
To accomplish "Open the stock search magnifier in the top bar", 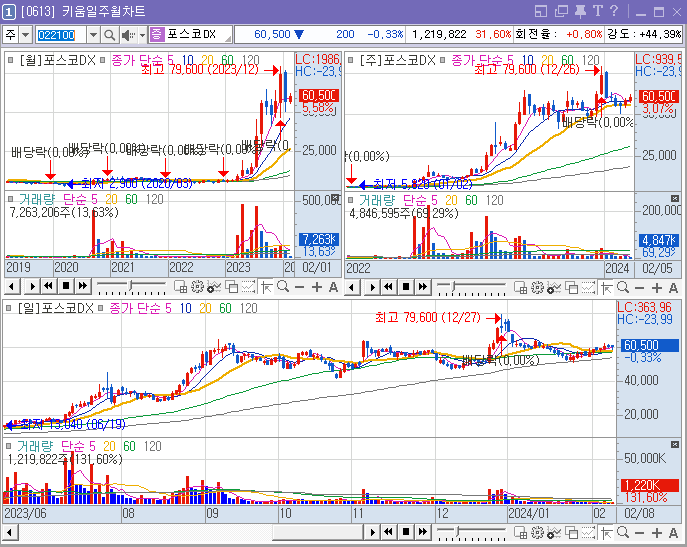I will [109, 35].
